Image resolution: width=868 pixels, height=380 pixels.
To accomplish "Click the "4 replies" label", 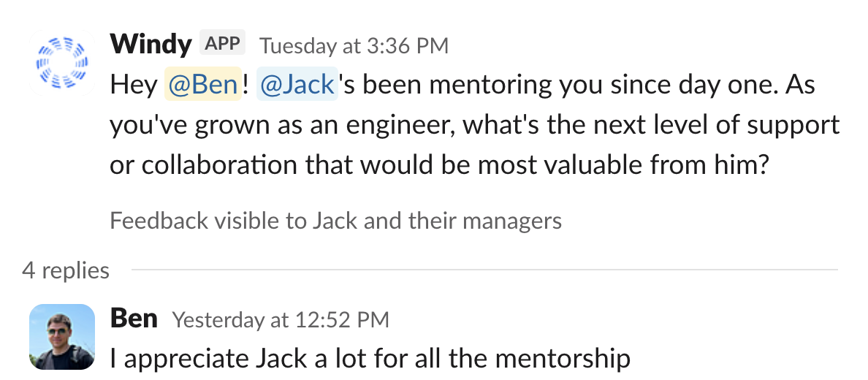I will (66, 270).
